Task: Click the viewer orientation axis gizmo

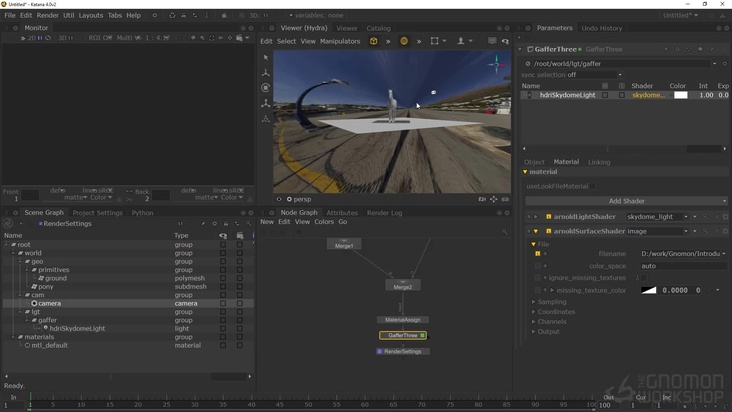Action: (x=496, y=64)
